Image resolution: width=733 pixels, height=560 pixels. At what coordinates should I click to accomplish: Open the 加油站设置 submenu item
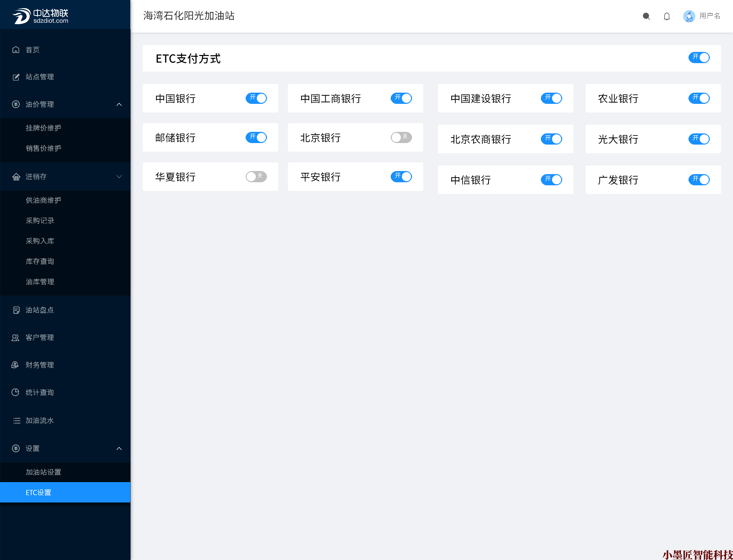click(43, 472)
